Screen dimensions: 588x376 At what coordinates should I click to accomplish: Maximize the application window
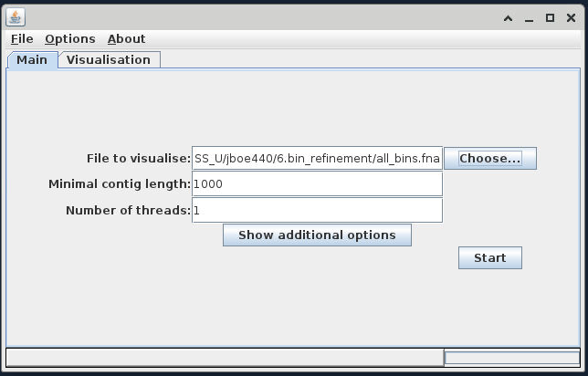550,18
